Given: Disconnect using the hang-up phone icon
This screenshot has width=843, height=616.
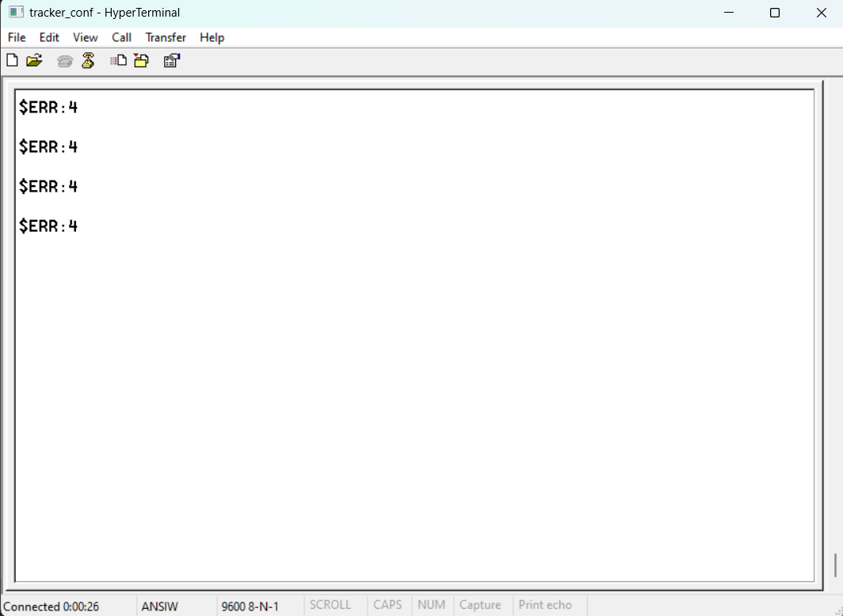Looking at the screenshot, I should (88, 60).
